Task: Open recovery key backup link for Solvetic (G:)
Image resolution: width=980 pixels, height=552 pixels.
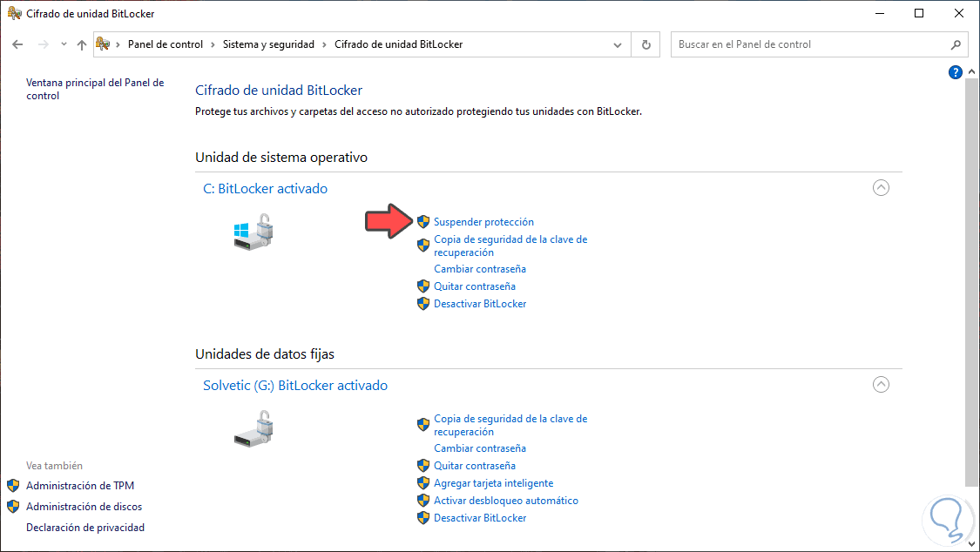Action: tap(510, 425)
